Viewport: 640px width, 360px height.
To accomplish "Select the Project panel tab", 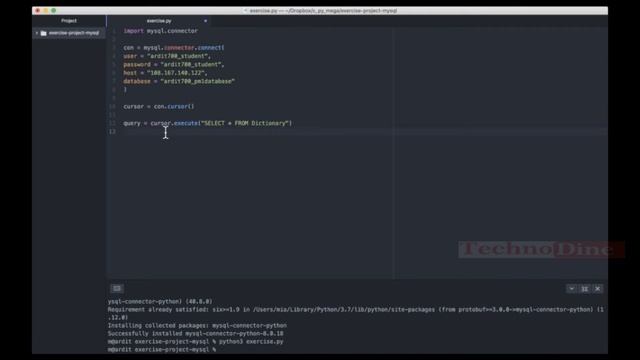I will pyautogui.click(x=69, y=21).
